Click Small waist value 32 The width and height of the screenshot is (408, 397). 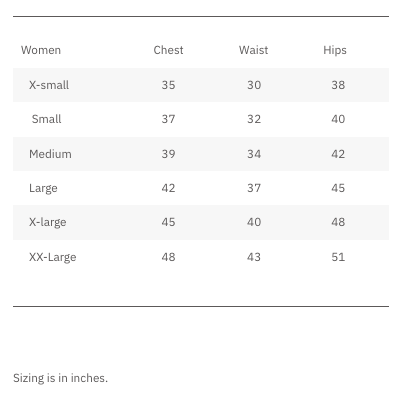[x=254, y=119]
